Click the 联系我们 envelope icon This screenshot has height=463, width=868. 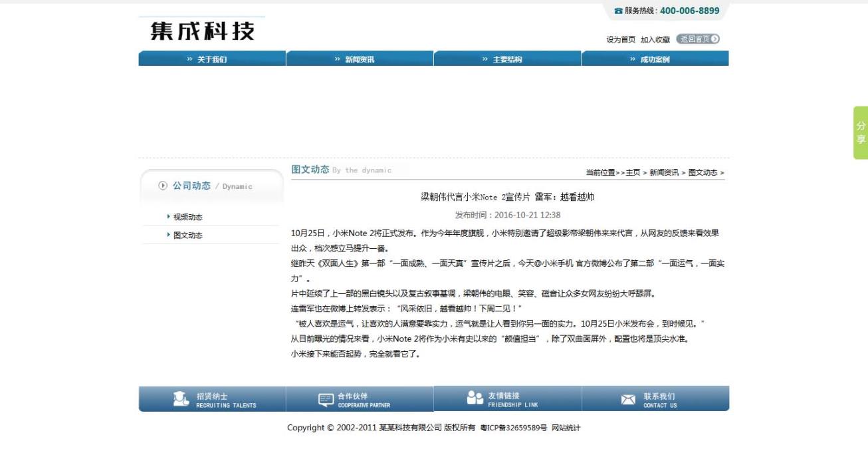[628, 400]
